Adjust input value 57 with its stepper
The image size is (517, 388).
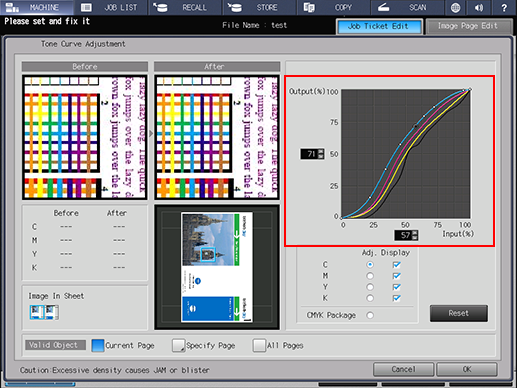point(415,235)
